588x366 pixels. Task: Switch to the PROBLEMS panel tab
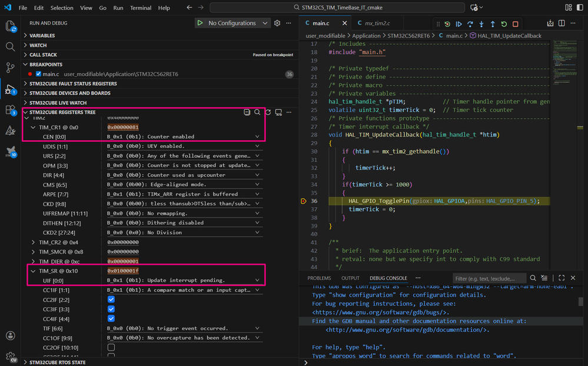(319, 278)
